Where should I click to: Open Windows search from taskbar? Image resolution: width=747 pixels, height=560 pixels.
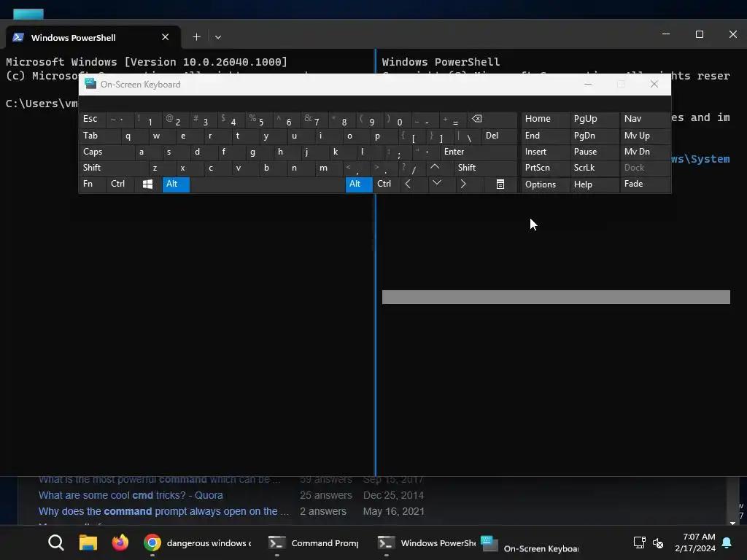[55, 542]
